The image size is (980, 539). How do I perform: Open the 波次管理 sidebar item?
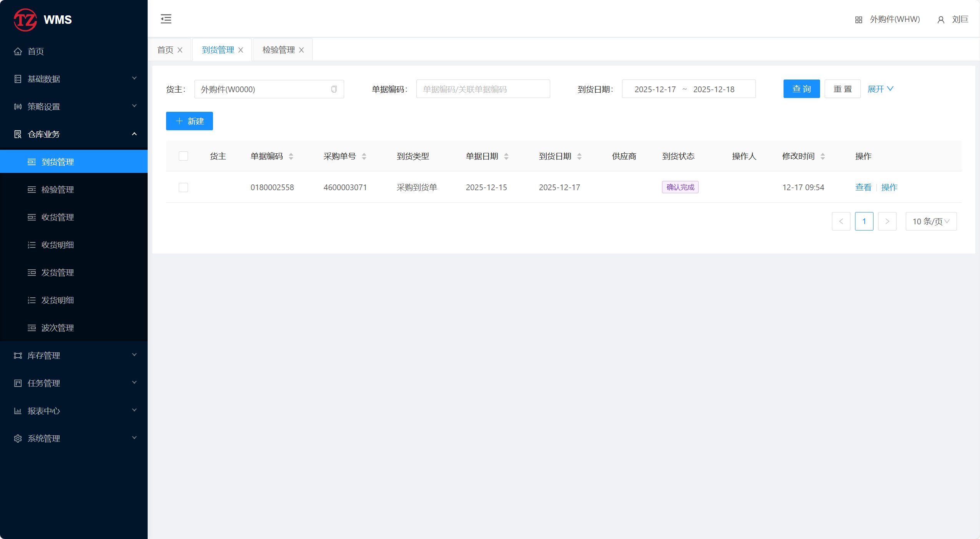pos(74,328)
